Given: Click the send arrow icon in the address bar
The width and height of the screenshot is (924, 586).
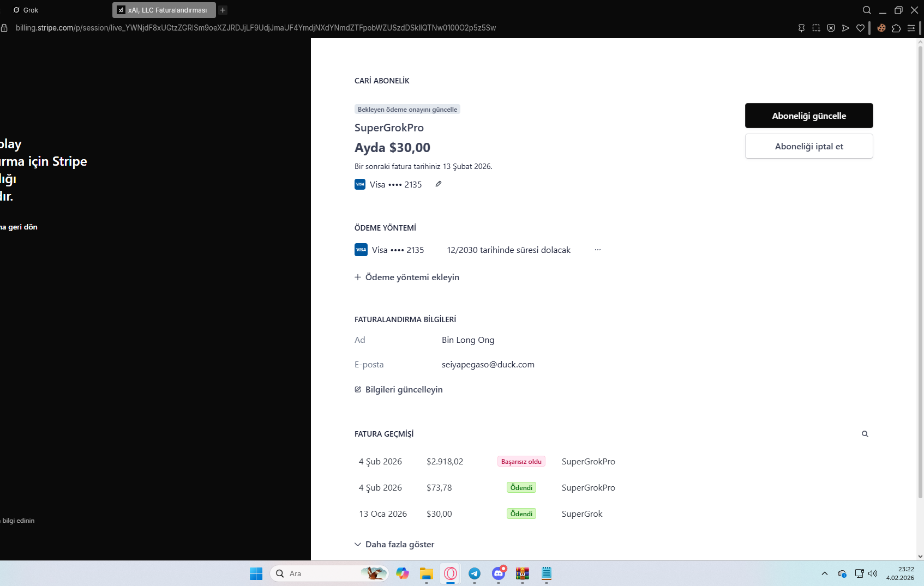Looking at the screenshot, I should point(845,28).
